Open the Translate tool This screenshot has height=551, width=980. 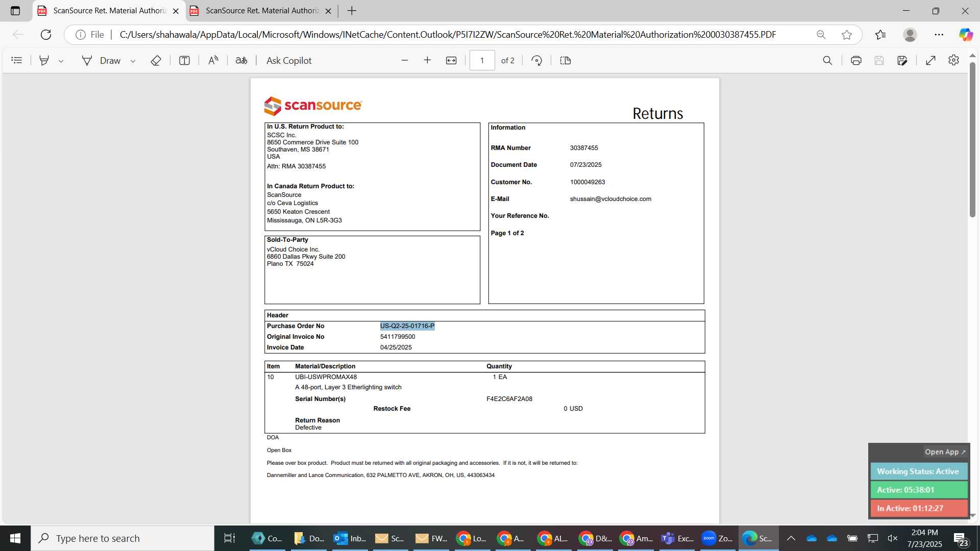(x=241, y=60)
